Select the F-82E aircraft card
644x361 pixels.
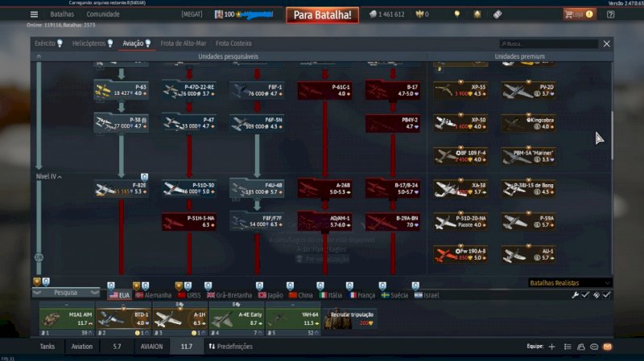point(122,189)
